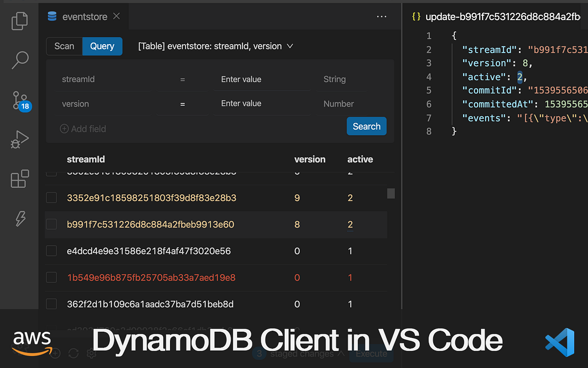This screenshot has height=368, width=588.
Task: Open the lightning bolt DynamoDB view
Action: 20,218
